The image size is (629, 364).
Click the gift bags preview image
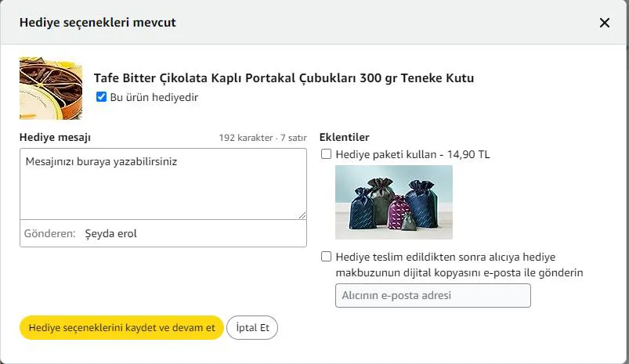(394, 202)
